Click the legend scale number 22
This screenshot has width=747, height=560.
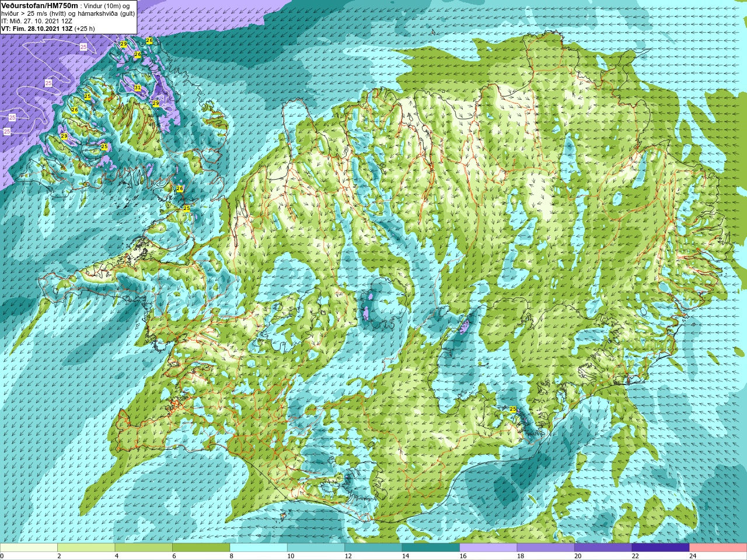[x=635, y=556]
